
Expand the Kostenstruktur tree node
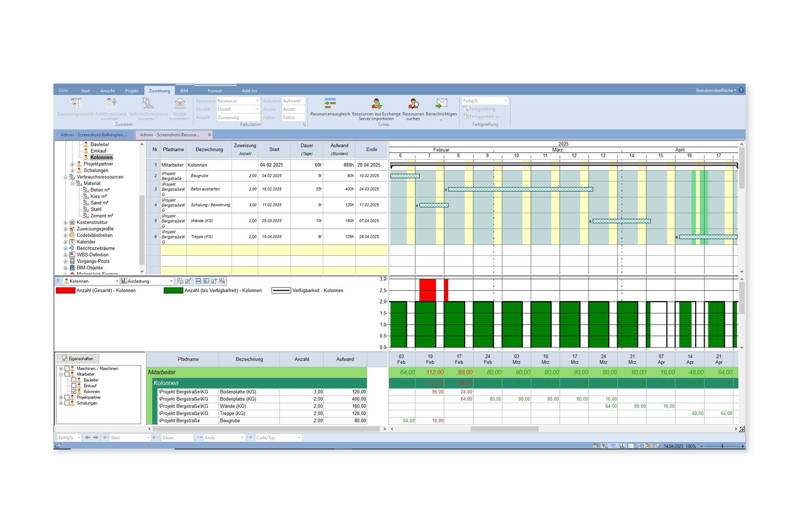[x=66, y=222]
